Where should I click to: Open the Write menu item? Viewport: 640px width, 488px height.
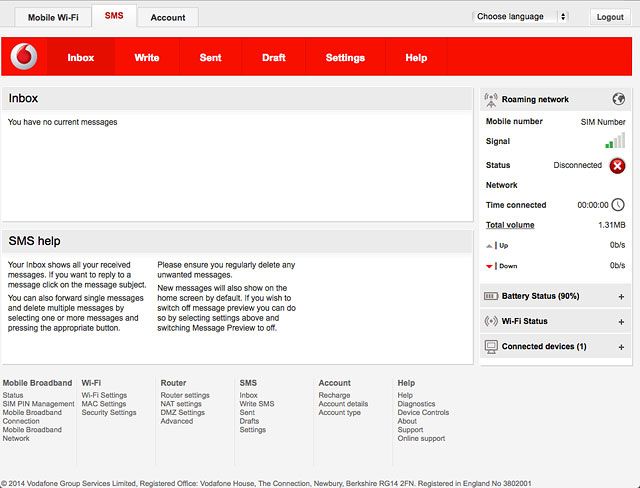[147, 58]
